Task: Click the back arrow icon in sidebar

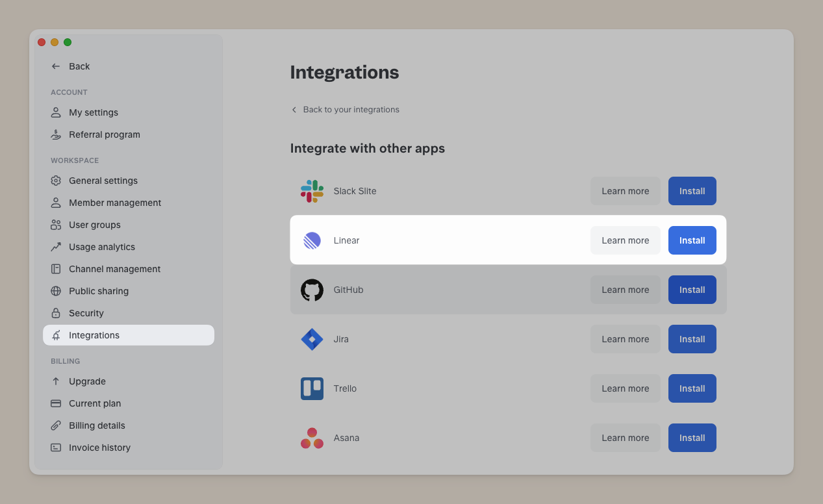Action: 56,66
